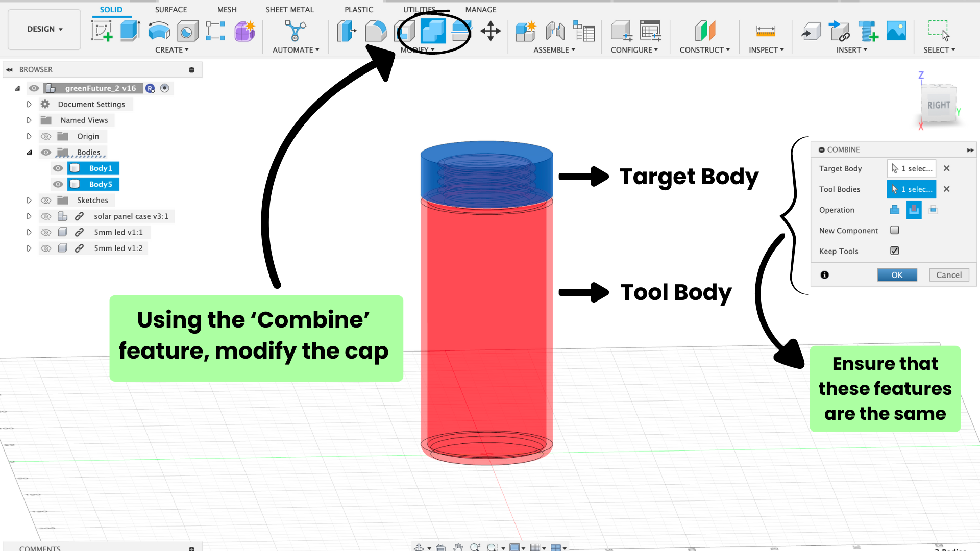The width and height of the screenshot is (980, 551).
Task: Click the Create Sketch icon
Action: pos(102,31)
